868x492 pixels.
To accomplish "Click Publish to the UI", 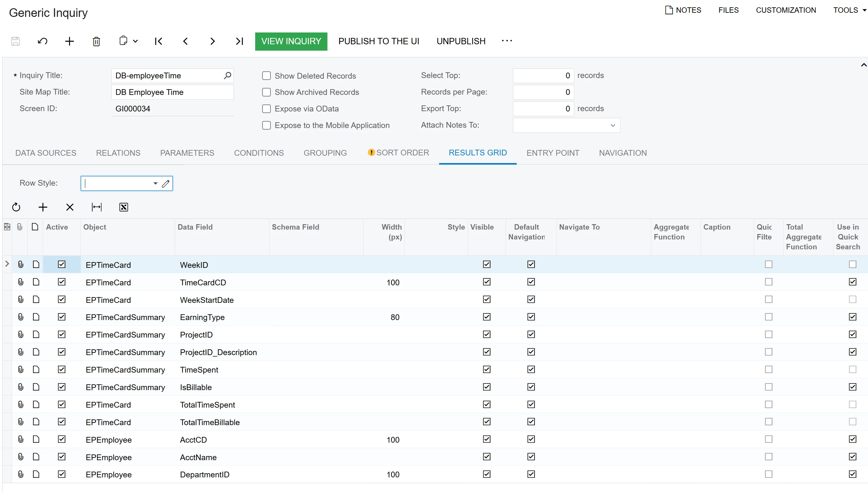I will [x=378, y=41].
